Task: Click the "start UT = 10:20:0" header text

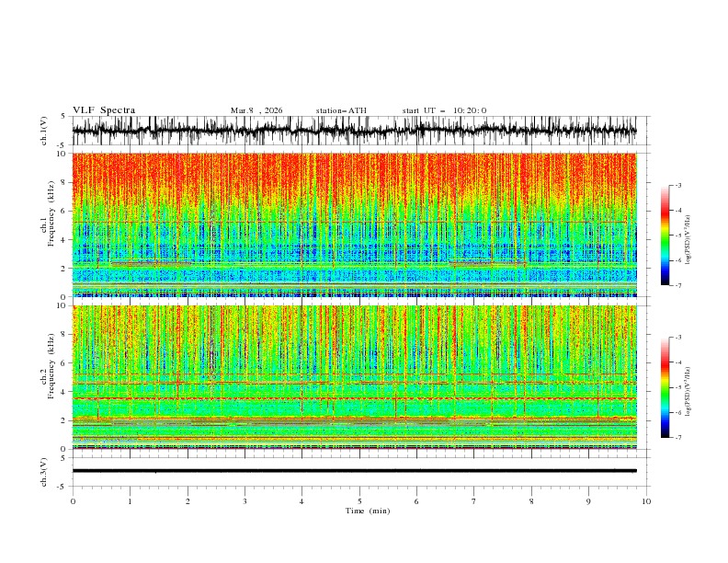Action: pyautogui.click(x=444, y=110)
